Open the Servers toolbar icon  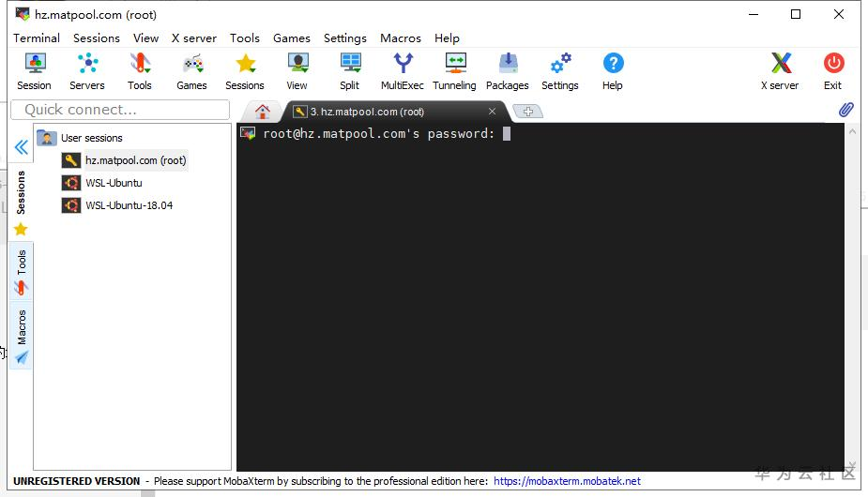point(87,72)
